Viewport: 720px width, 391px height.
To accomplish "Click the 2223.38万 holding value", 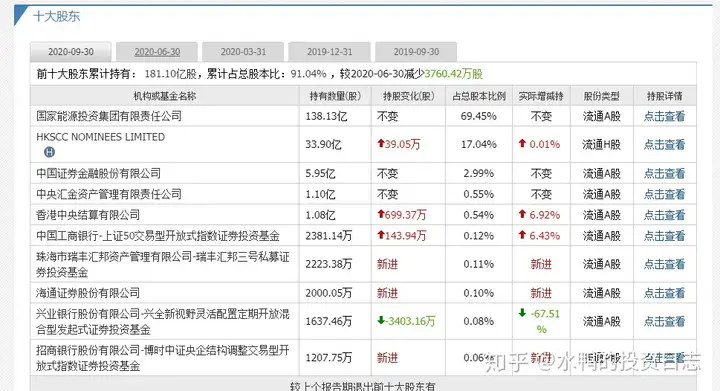I will [329, 264].
